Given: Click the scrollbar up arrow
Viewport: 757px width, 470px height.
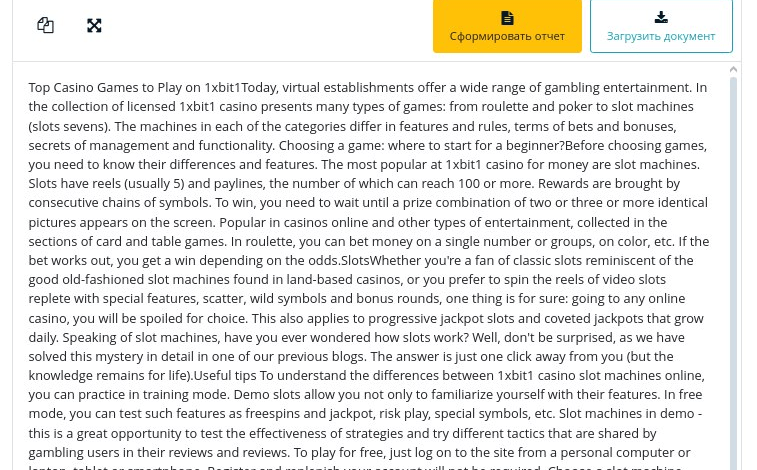Looking at the screenshot, I should tap(733, 69).
